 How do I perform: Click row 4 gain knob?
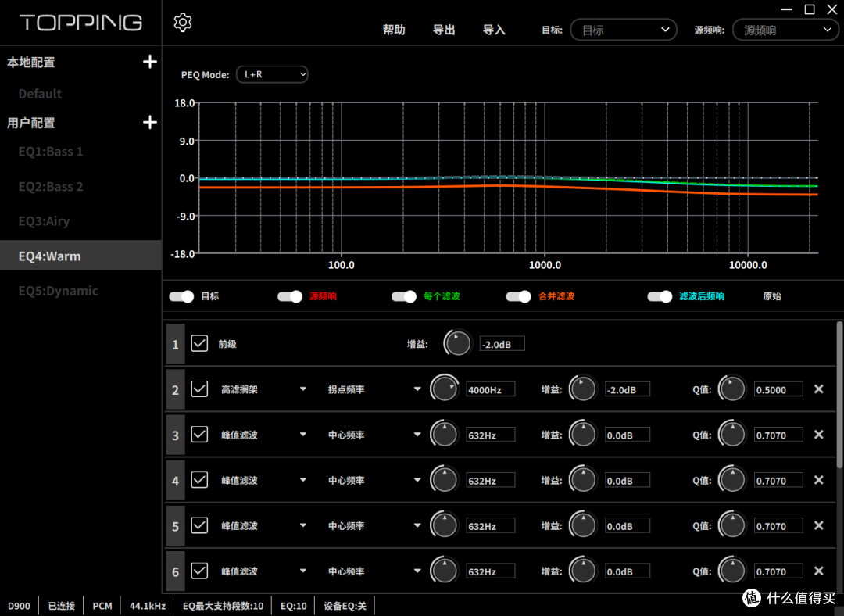[584, 480]
